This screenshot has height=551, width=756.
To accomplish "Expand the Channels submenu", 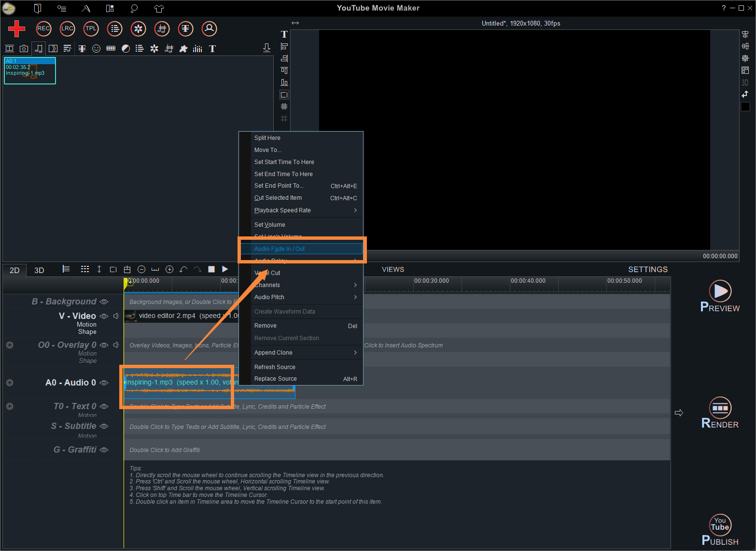I will [x=307, y=285].
